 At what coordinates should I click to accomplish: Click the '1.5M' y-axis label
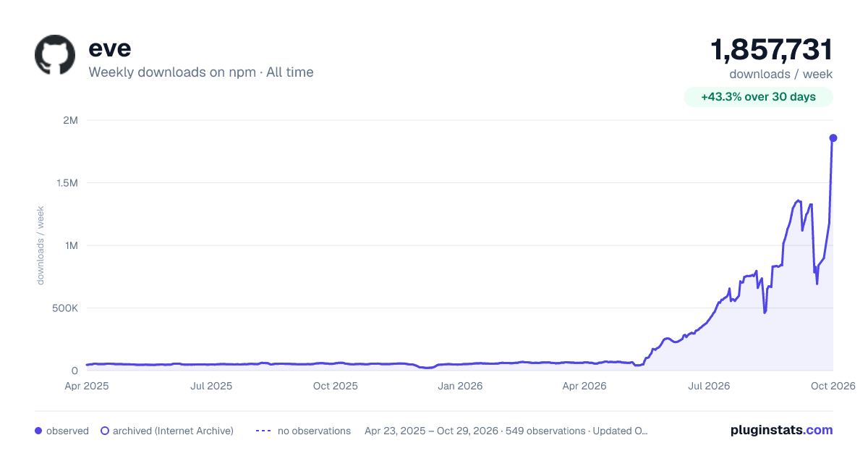(x=66, y=183)
